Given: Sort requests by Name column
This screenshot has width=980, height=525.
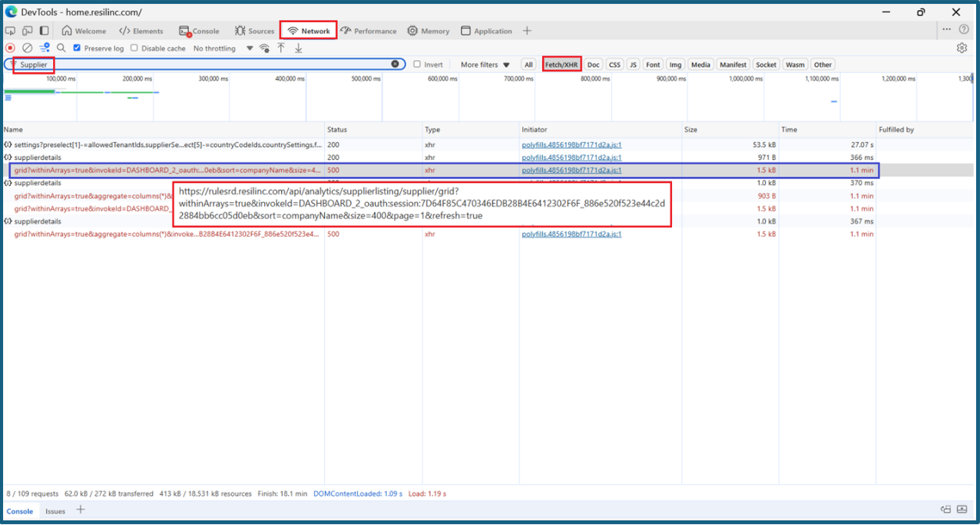Looking at the screenshot, I should tap(164, 130).
